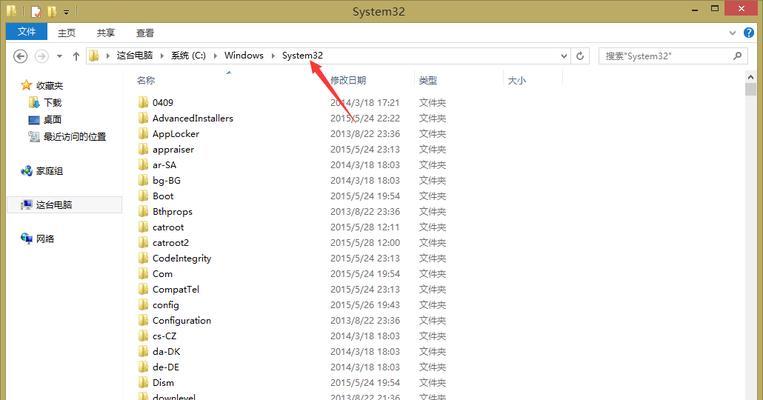Select the ar-SA folder icon

point(143,164)
